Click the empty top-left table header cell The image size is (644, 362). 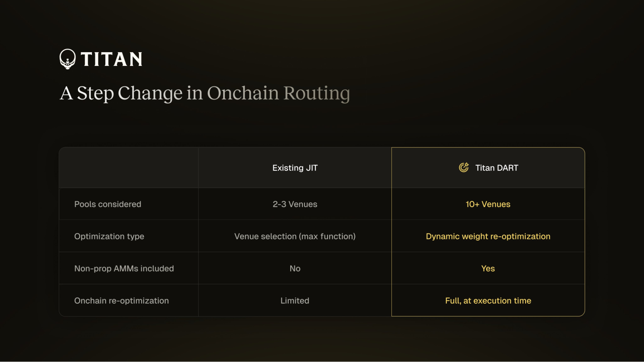(x=129, y=168)
